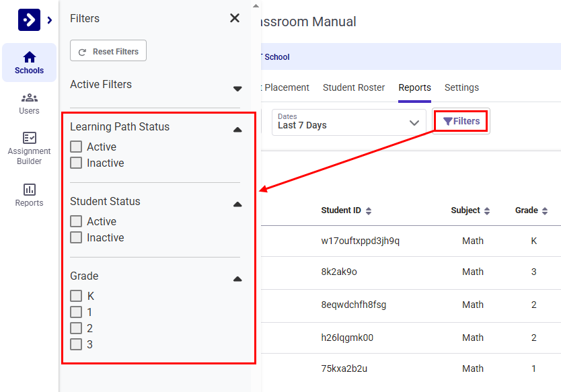Image resolution: width=561 pixels, height=392 pixels.
Task: Open Reports from the left sidebar
Action: tap(29, 190)
